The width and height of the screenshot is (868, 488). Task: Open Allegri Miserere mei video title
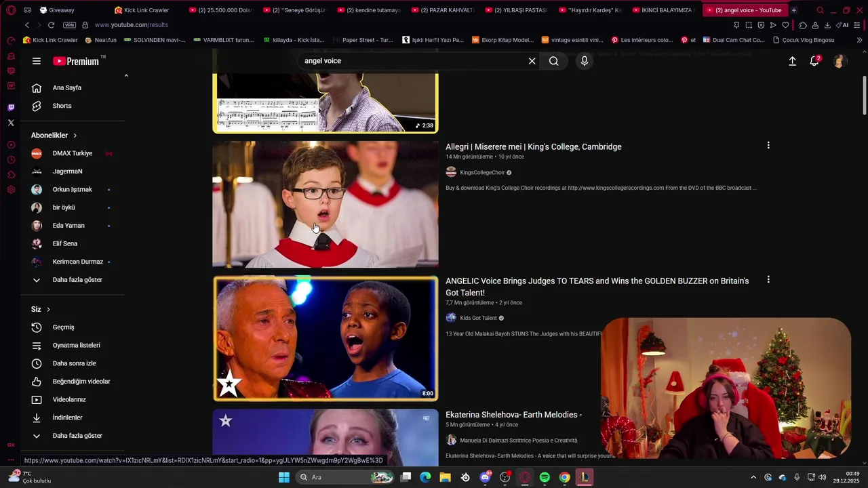pos(534,147)
